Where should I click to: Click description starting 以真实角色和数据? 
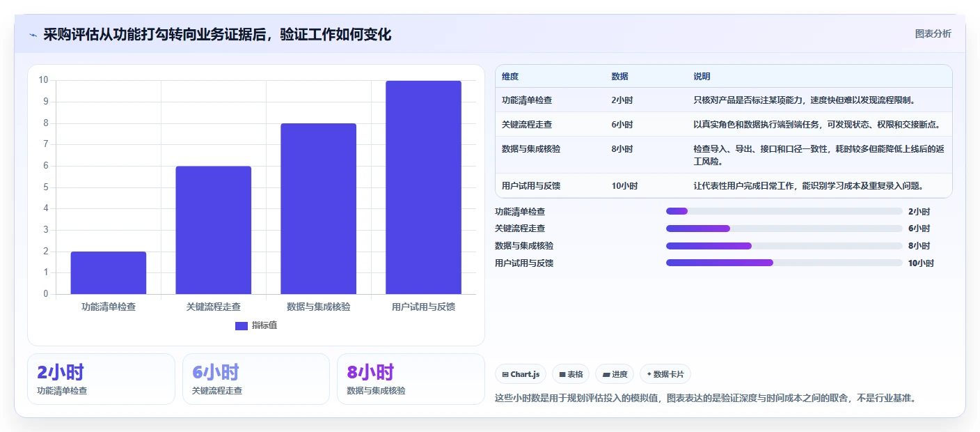pos(817,125)
